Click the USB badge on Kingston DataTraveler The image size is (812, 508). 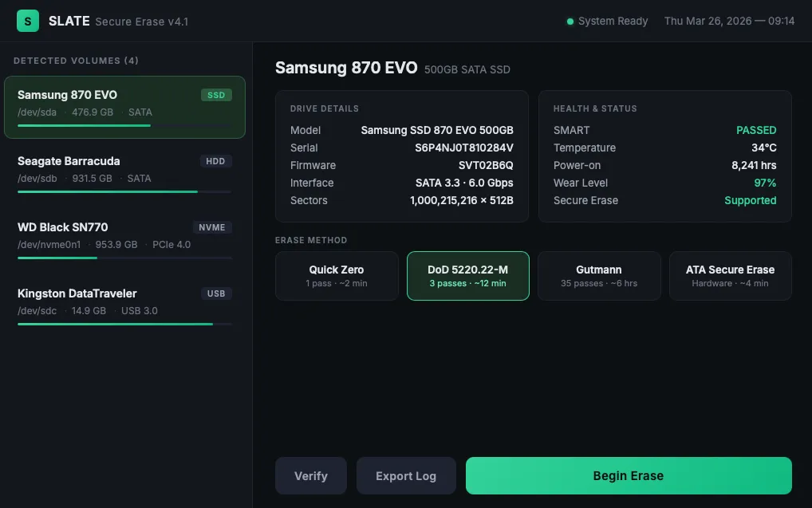click(216, 293)
